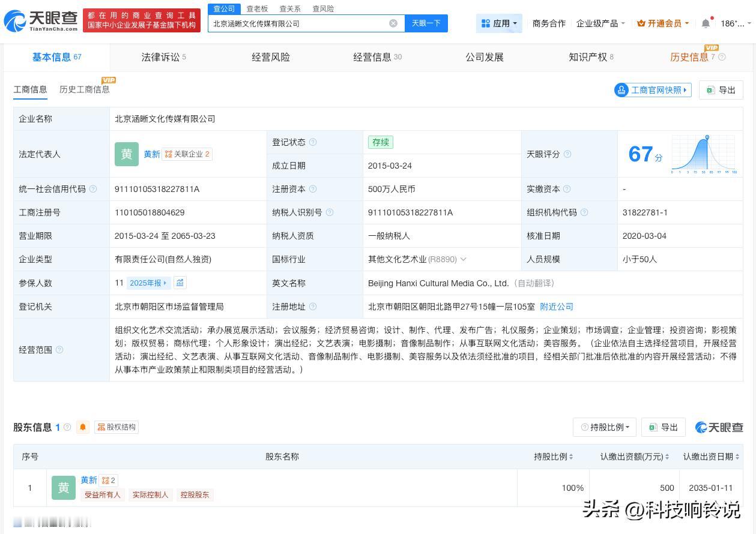
Task: Click 实际控制人 tag
Action: [x=150, y=495]
